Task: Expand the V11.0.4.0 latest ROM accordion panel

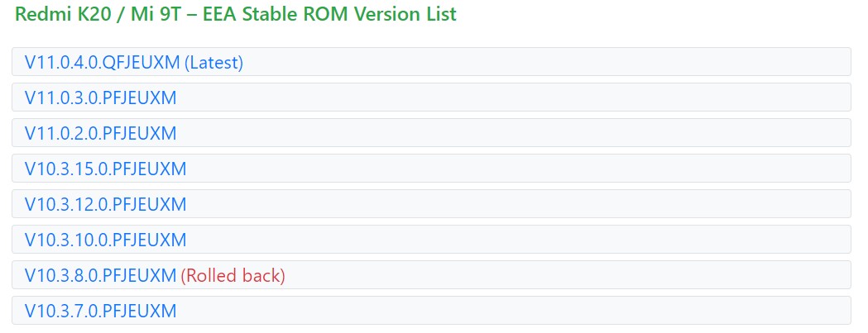Action: (431, 61)
